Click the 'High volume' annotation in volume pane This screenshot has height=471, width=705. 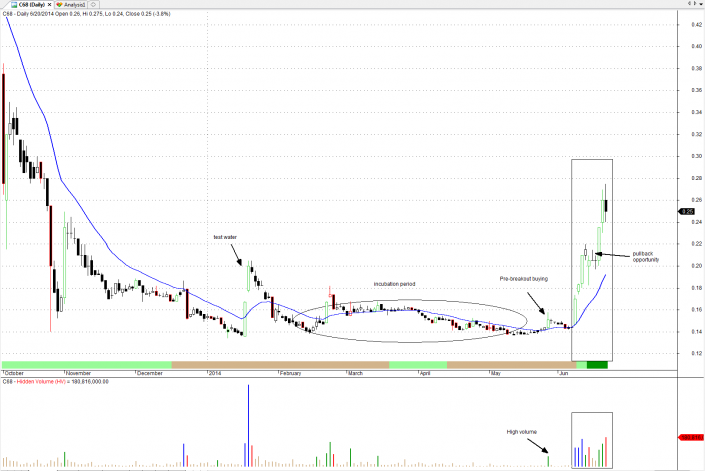[x=522, y=432]
